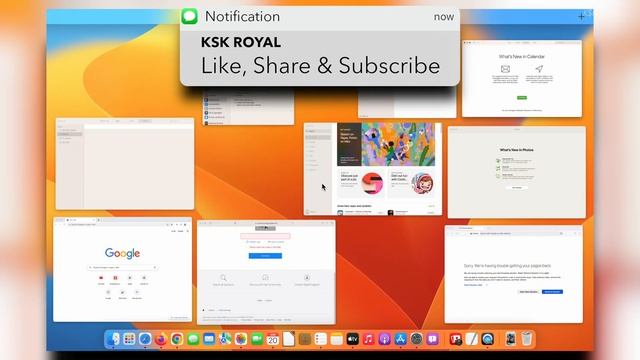
Task: Click the Google logo in Chrome window
Action: pos(122,253)
